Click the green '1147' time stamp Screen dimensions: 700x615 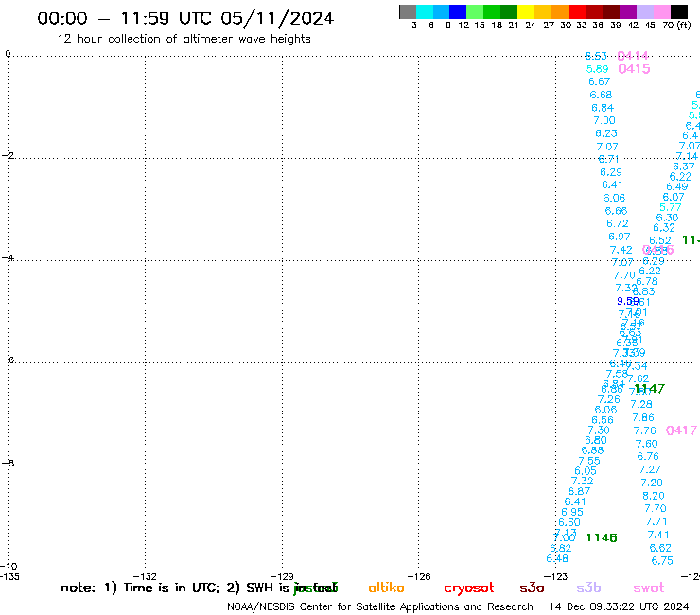(650, 389)
